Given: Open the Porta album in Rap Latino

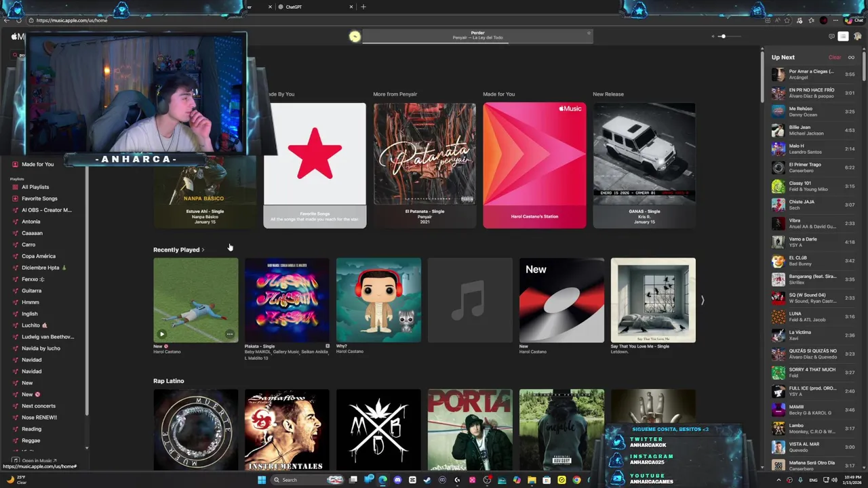Looking at the screenshot, I should point(470,430).
